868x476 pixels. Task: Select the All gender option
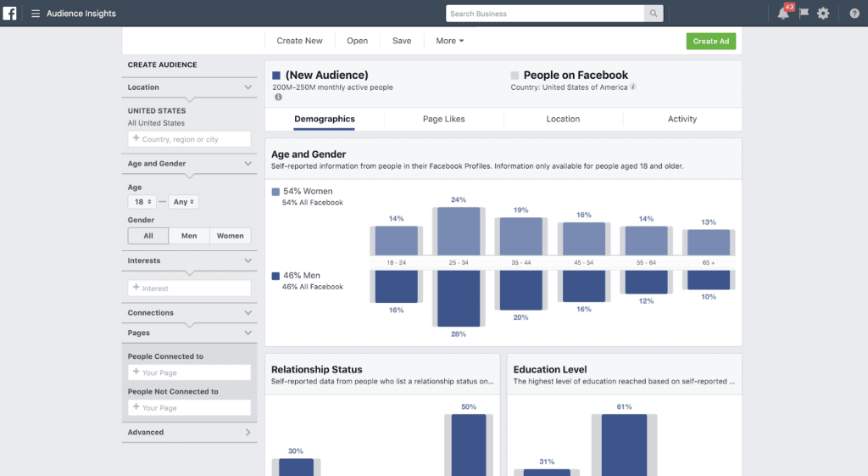(x=148, y=236)
